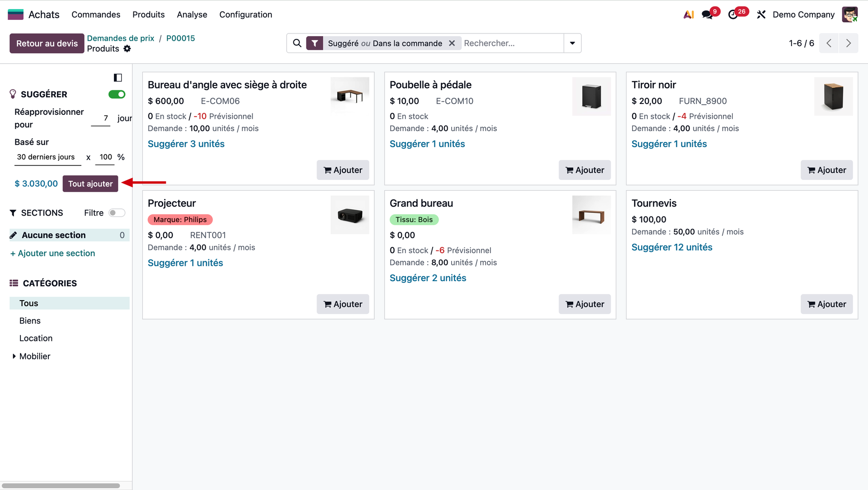The image size is (868, 490).
Task: Collapse the sidebar panel icon
Action: 118,78
